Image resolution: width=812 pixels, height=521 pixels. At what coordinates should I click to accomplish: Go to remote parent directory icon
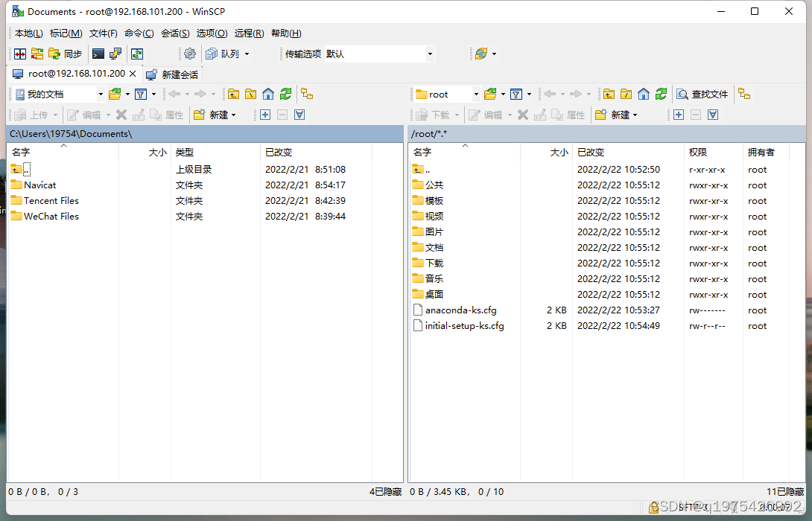pos(609,95)
